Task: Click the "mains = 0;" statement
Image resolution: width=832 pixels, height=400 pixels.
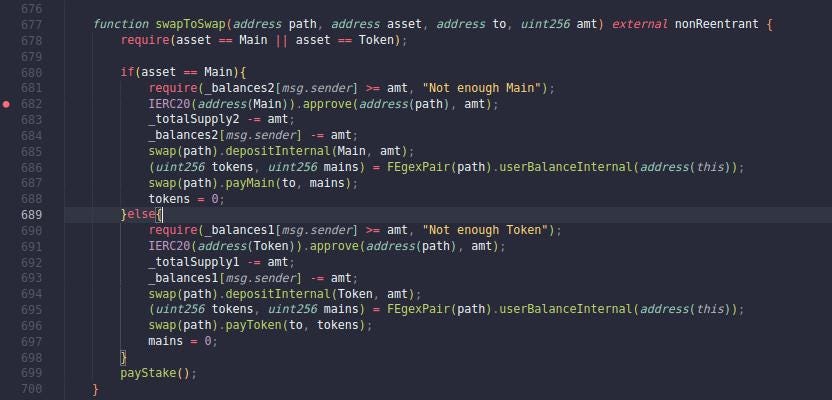Action: (183, 341)
